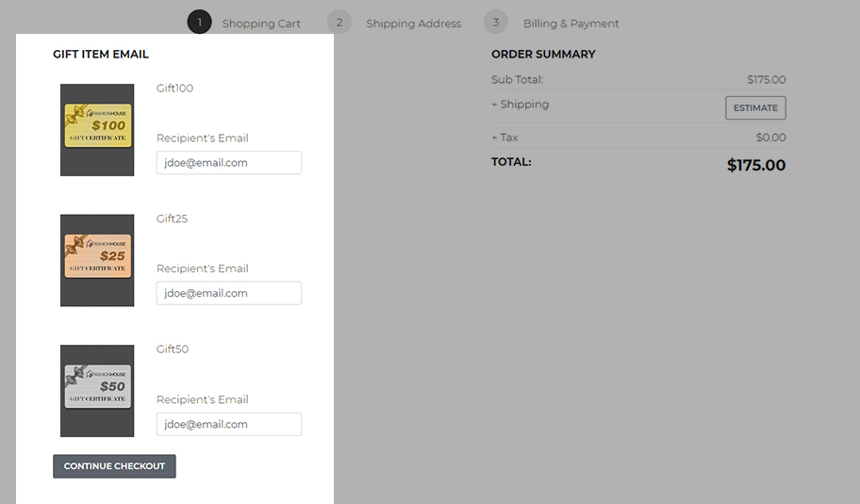Switch to the Billing & Payment step

[571, 24]
